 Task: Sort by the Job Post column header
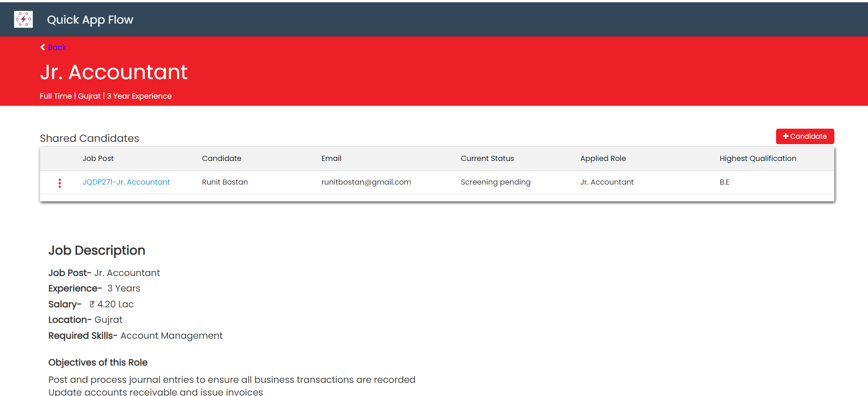coord(98,159)
